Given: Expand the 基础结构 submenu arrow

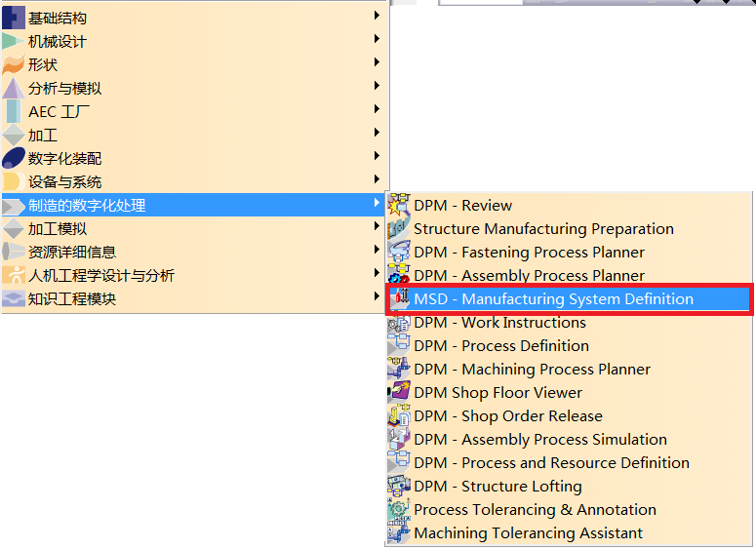Looking at the screenshot, I should pyautogui.click(x=377, y=16).
